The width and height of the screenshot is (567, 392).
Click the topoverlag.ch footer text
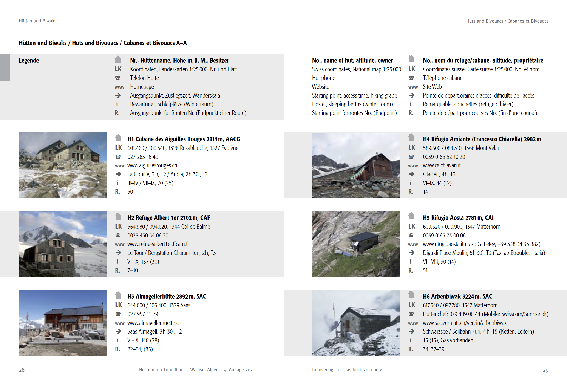[x=347, y=370]
